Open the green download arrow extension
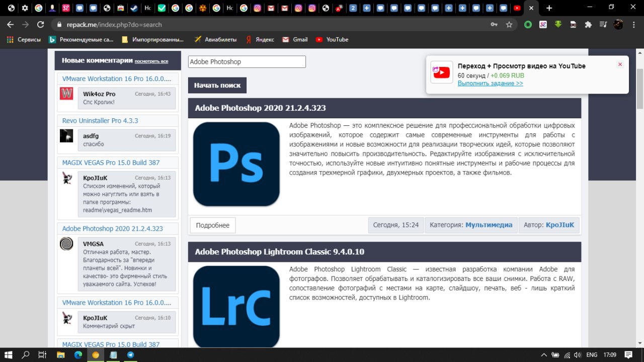The height and width of the screenshot is (362, 644). pyautogui.click(x=558, y=24)
